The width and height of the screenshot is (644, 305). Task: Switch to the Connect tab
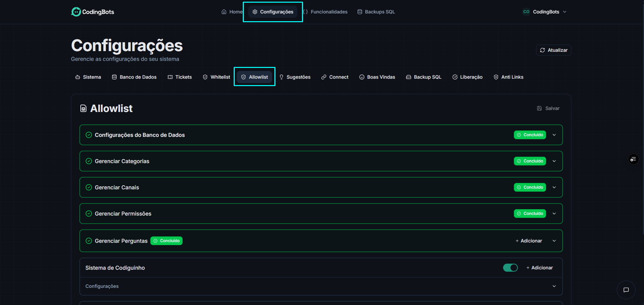(x=335, y=77)
